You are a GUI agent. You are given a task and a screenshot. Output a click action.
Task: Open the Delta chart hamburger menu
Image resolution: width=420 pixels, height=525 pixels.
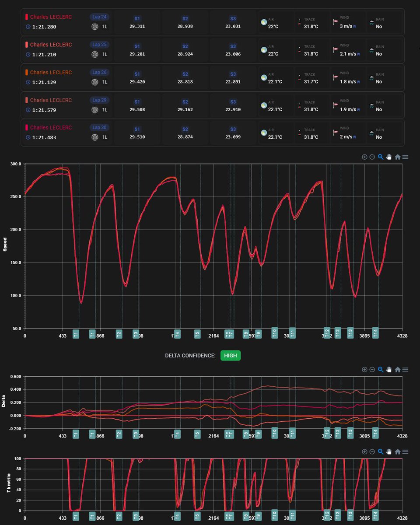click(x=406, y=370)
